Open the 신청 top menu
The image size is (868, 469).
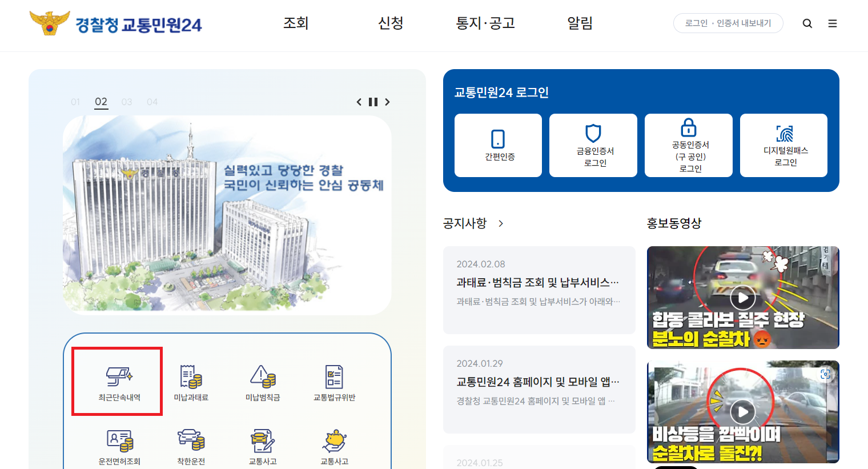(391, 23)
